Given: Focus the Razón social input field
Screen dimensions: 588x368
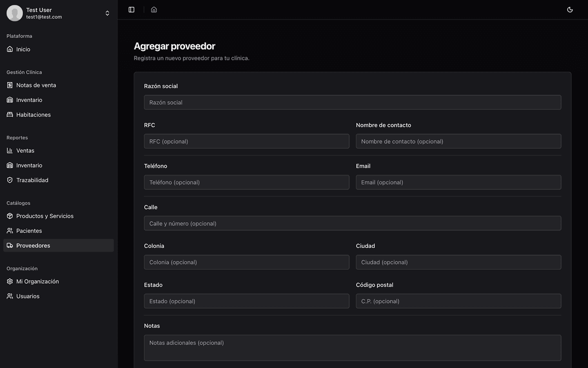Looking at the screenshot, I should (352, 102).
